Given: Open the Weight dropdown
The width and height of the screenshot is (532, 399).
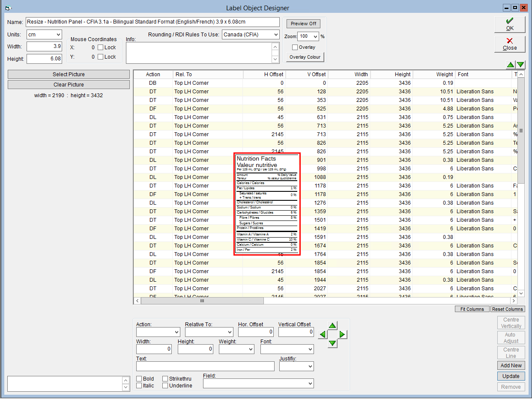Looking at the screenshot, I should coord(251,349).
